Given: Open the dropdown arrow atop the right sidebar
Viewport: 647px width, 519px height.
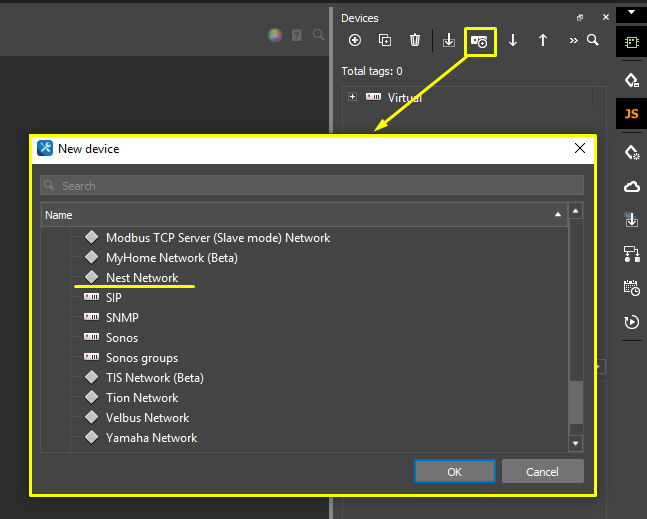Looking at the screenshot, I should [x=631, y=12].
